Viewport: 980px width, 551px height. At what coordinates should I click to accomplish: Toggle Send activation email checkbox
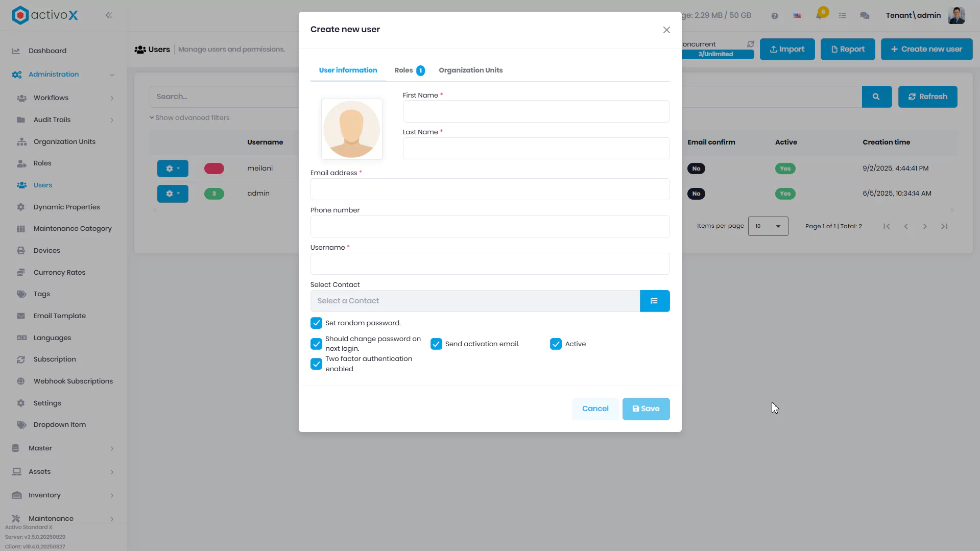click(436, 344)
